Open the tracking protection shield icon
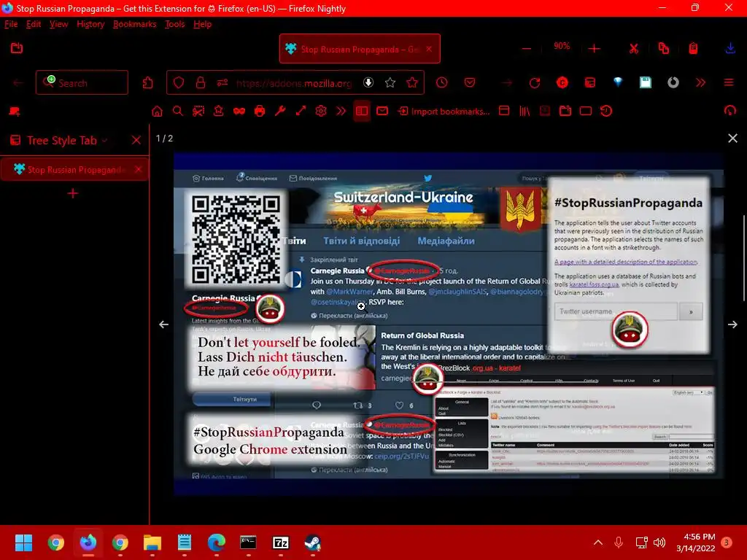Viewport: 747px width, 560px height. (x=179, y=83)
